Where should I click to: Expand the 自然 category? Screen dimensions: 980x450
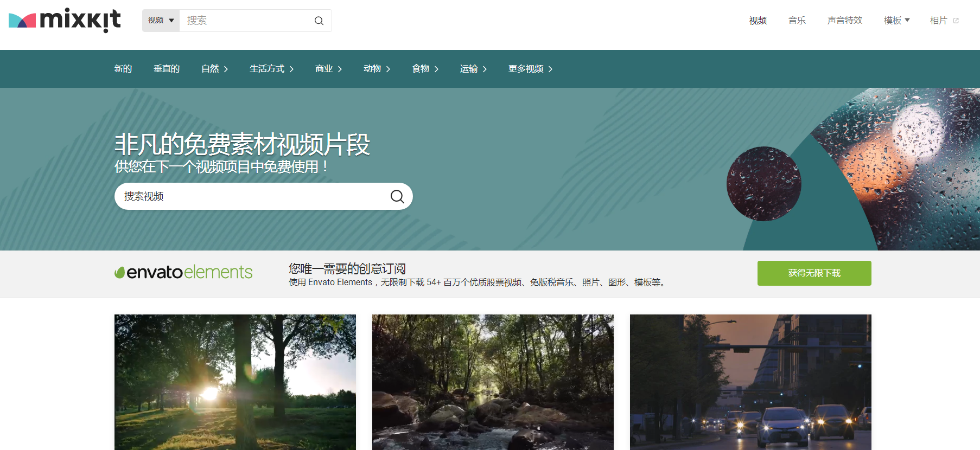point(214,69)
